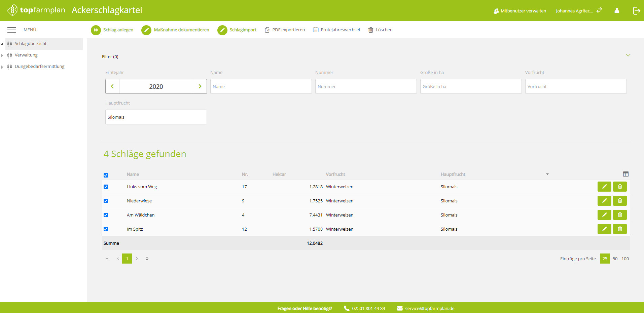Select Erntejahreswechsel in the toolbar
Viewport: 644px width, 313px height.
click(336, 30)
